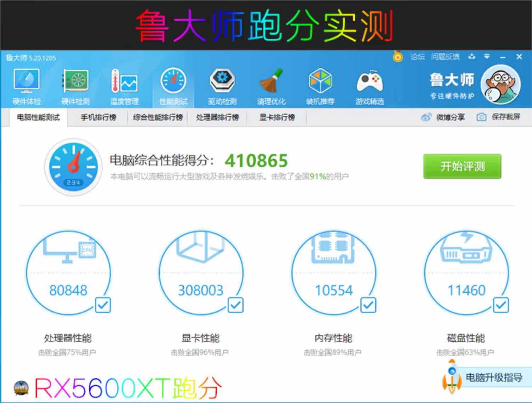Click the update download icon in title bar
This screenshot has width=532, height=403.
point(471,56)
